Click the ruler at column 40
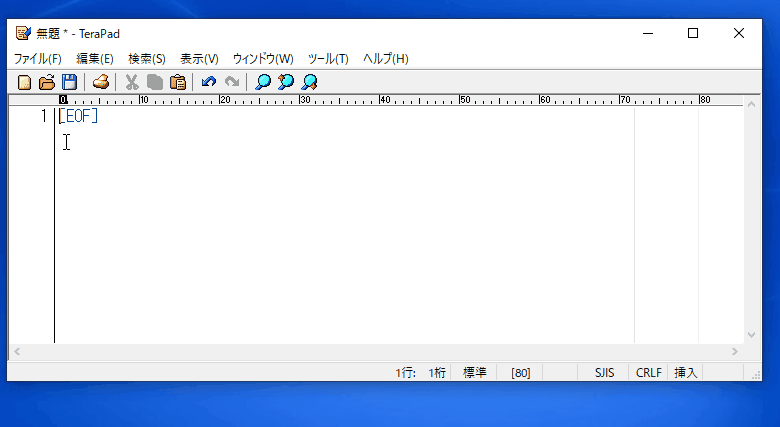780x427 pixels. (385, 100)
